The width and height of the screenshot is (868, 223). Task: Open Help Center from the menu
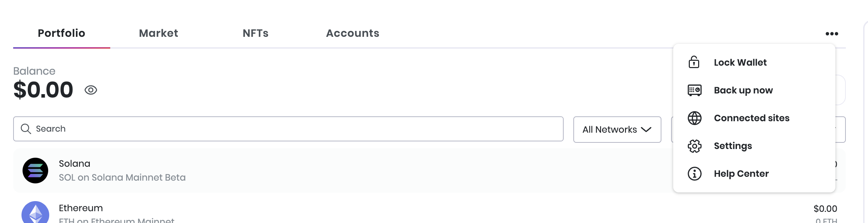[x=741, y=174]
